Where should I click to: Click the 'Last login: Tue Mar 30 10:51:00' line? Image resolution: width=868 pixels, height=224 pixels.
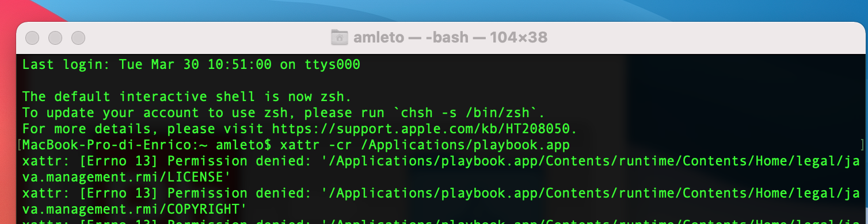[x=191, y=64]
